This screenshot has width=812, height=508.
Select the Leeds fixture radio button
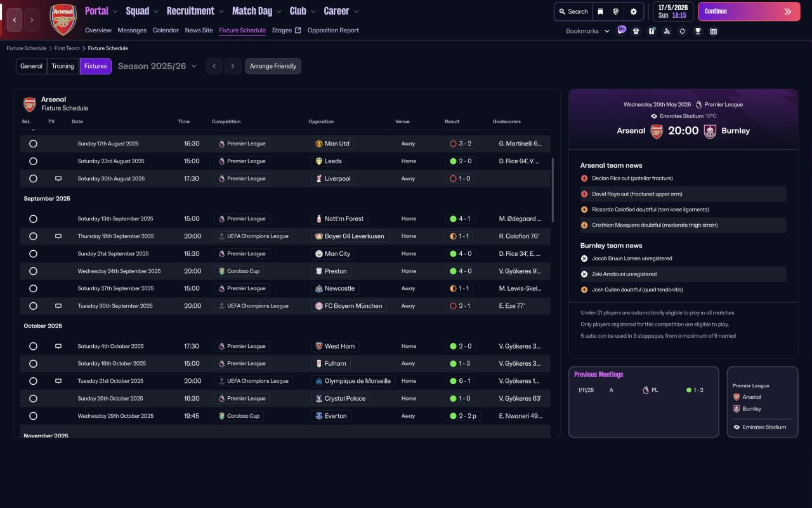point(33,161)
